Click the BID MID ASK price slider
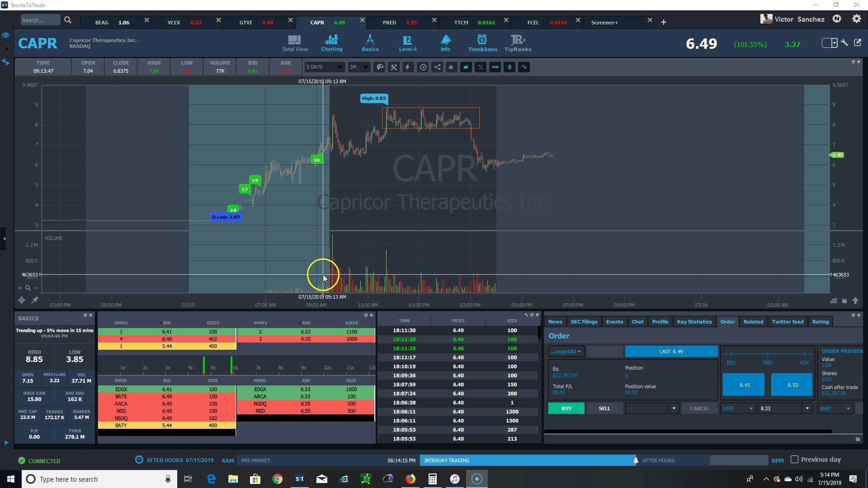This screenshot has height=488, width=868. [x=767, y=354]
